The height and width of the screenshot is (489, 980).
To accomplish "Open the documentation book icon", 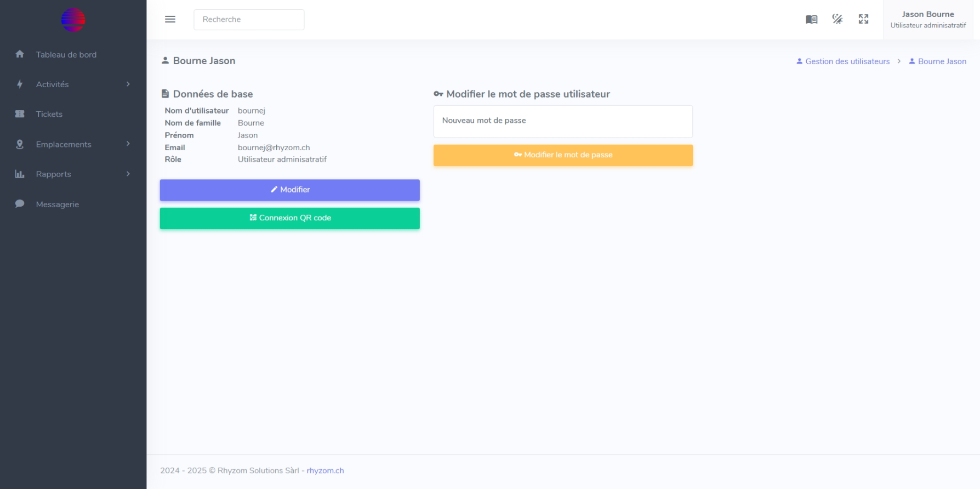I will coord(811,19).
